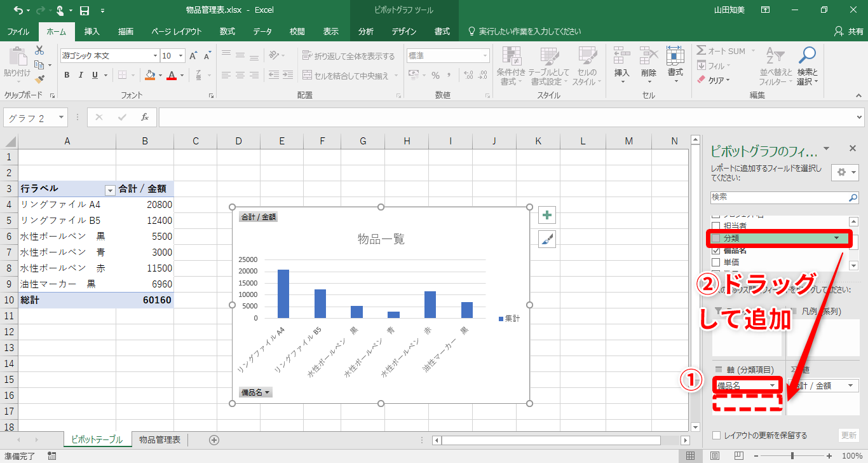Screen dimensions: 868x463
Task: Open the fill color swatch bucket
Action: [150, 75]
